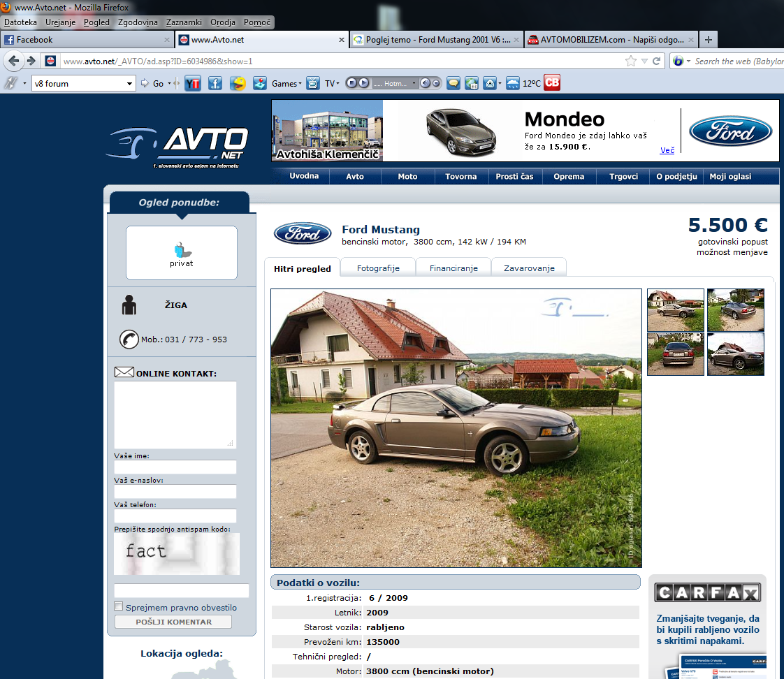Image resolution: width=784 pixels, height=679 pixels.
Task: Expand the Go button dropdown arrow
Action: 170,84
